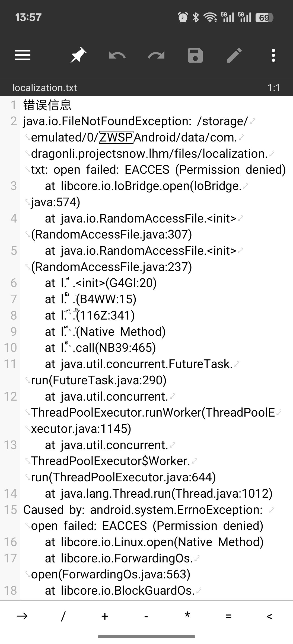Tap the undo arrow icon
This screenshot has height=644, width=293.
click(x=117, y=56)
